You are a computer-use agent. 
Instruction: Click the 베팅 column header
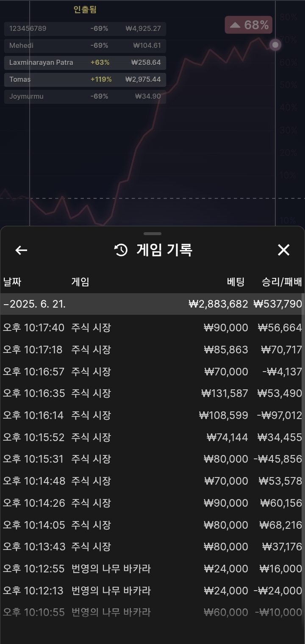[x=236, y=282]
